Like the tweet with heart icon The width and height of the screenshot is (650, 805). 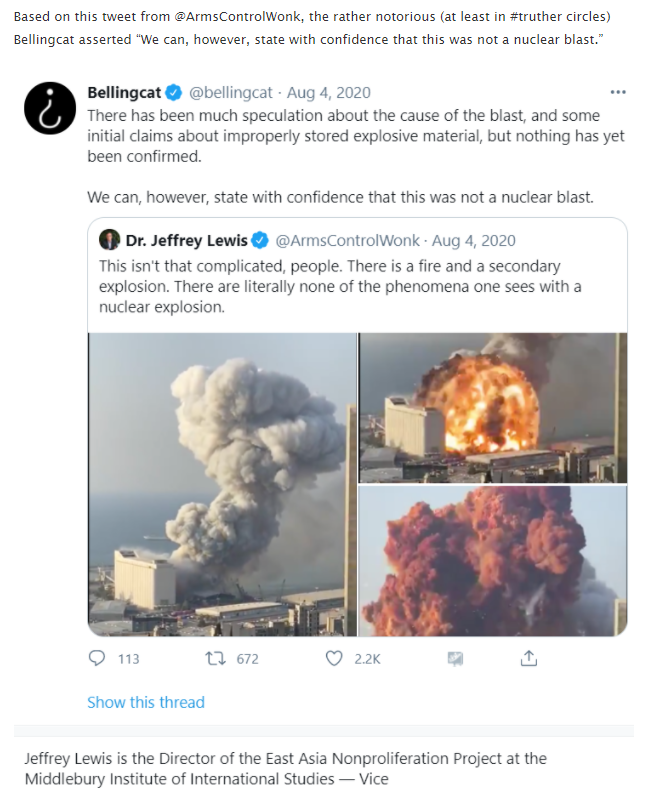(x=334, y=658)
